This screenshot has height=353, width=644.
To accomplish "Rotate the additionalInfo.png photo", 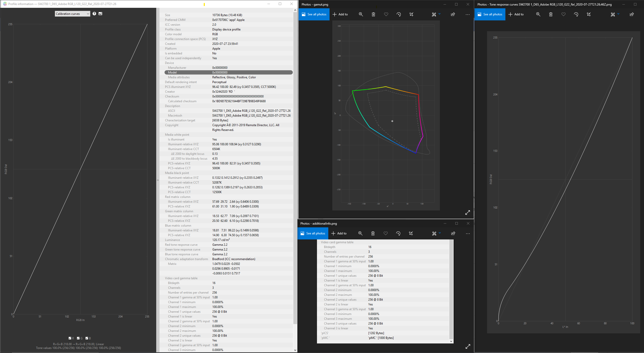I will (x=398, y=233).
